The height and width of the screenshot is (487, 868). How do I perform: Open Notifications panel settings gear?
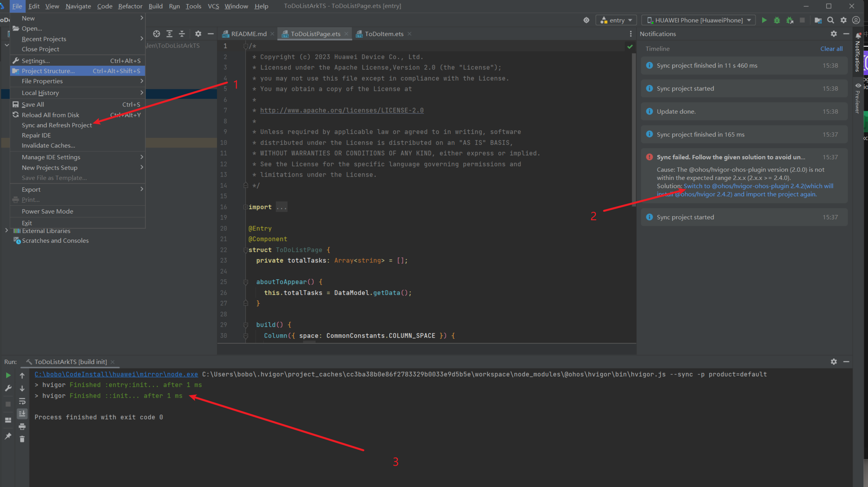click(834, 34)
